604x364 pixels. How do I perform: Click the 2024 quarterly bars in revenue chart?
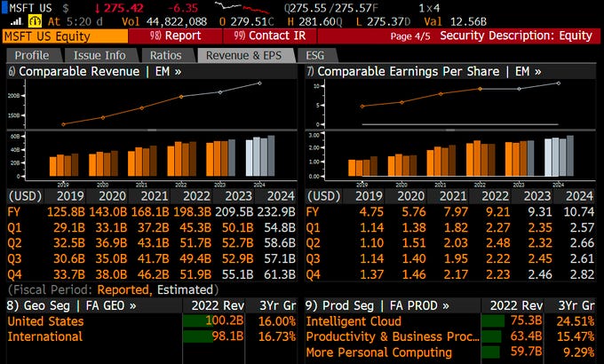tap(260, 156)
